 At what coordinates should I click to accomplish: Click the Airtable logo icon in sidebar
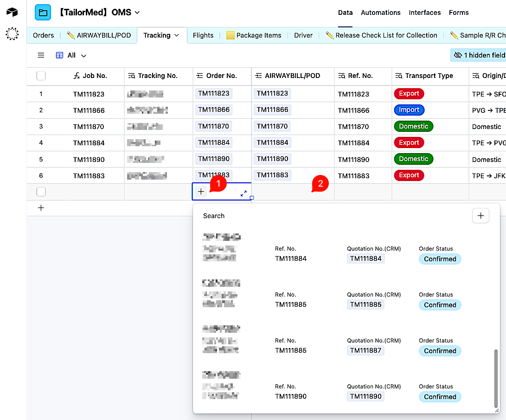[x=12, y=12]
